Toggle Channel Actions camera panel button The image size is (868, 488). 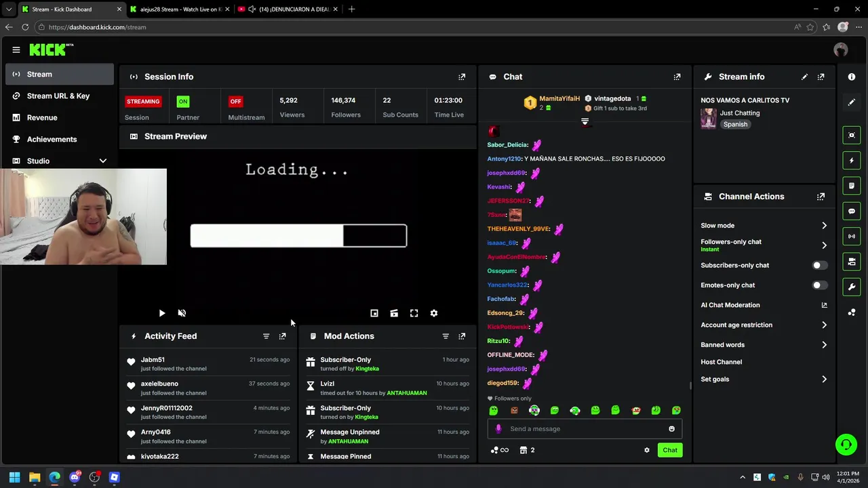click(852, 262)
